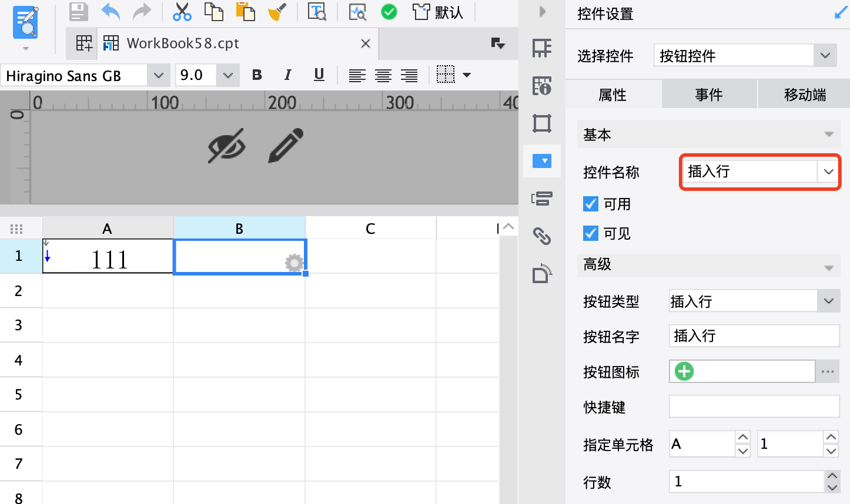Uncheck the 可见 checkbox
This screenshot has width=850, height=504.
591,233
